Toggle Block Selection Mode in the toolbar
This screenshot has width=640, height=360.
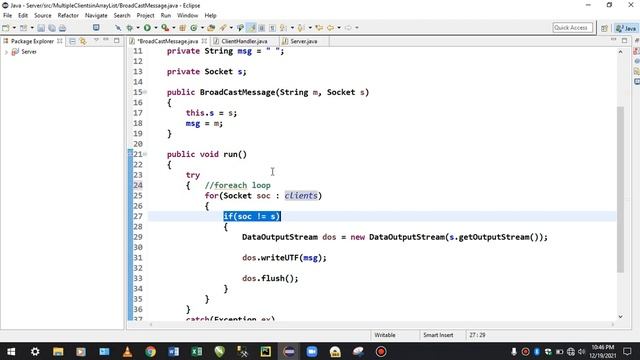coord(262,28)
